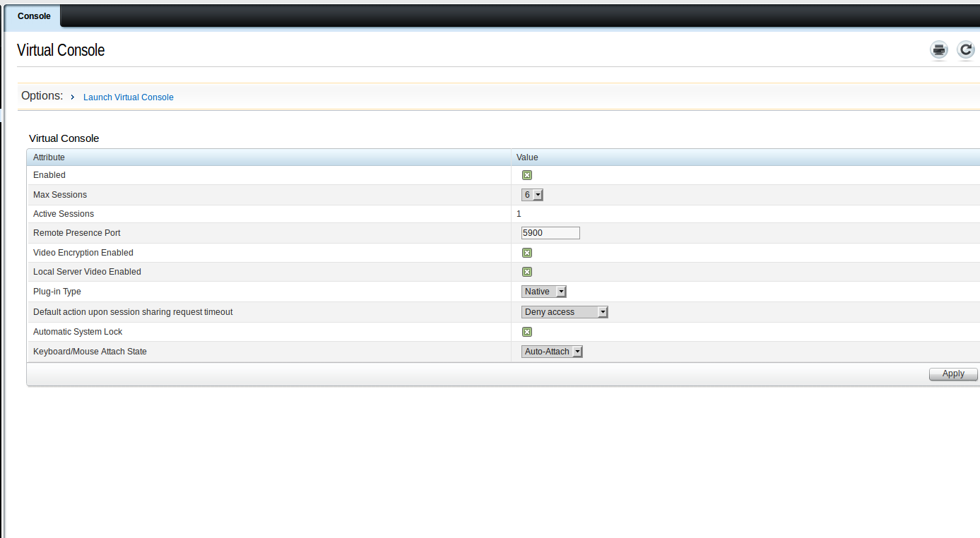Open Keyboard/Mouse Attach State dropdown

[x=552, y=352]
